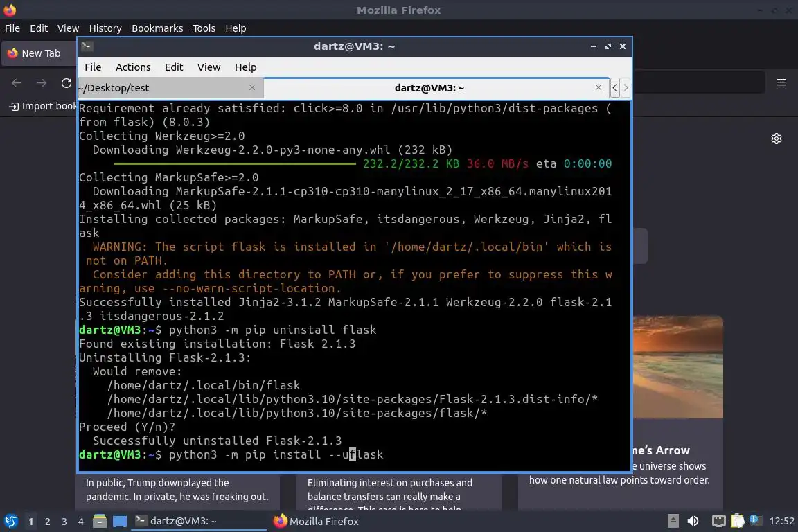798x532 pixels.
Task: Open the terminal Actions menu
Action: [133, 67]
